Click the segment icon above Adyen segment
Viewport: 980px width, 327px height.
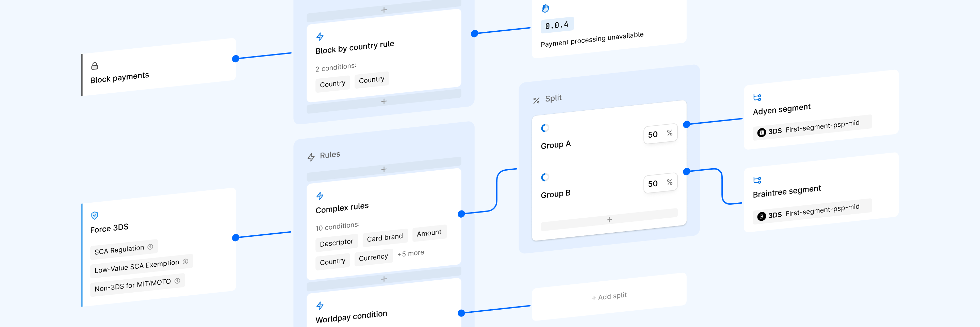[757, 97]
